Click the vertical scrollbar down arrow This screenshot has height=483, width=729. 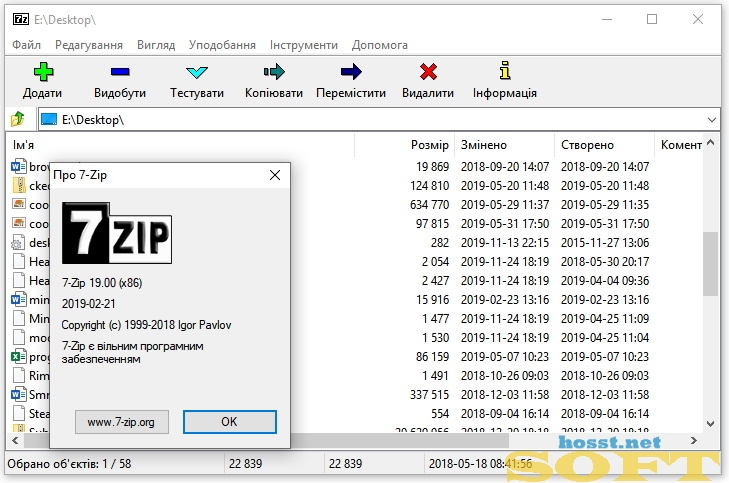710,423
